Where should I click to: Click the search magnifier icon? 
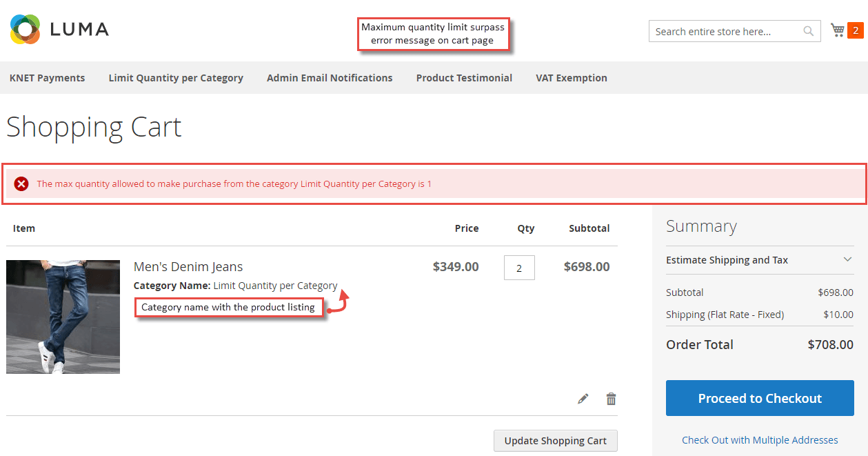807,31
